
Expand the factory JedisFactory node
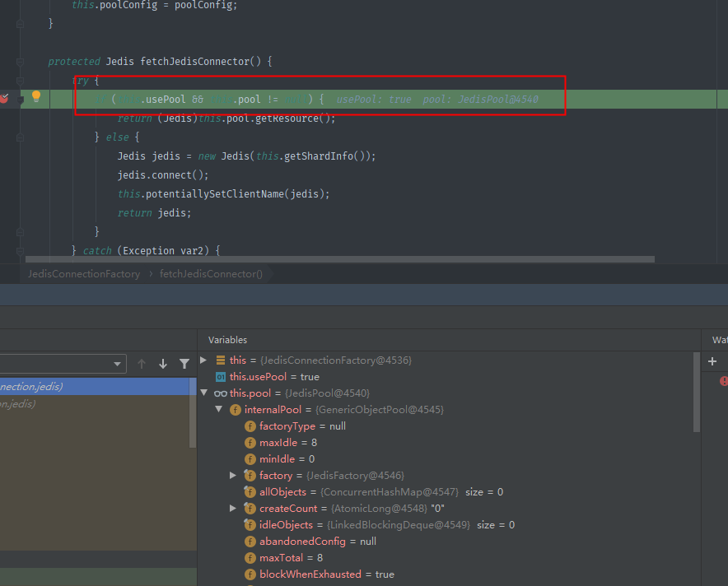point(234,476)
